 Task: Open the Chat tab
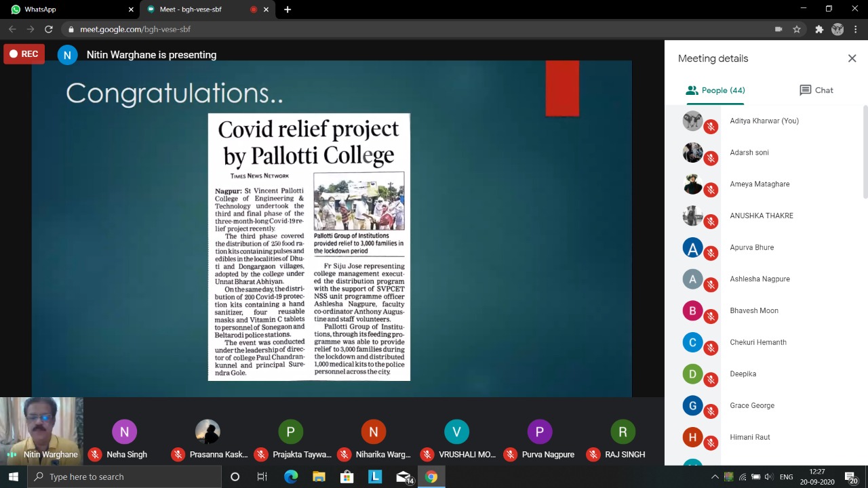pyautogui.click(x=816, y=90)
